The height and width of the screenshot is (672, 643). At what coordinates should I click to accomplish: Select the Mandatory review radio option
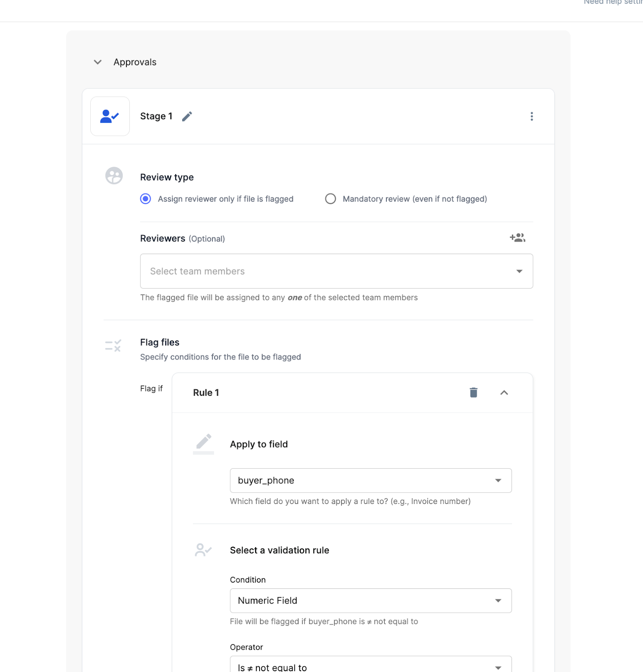pos(331,199)
